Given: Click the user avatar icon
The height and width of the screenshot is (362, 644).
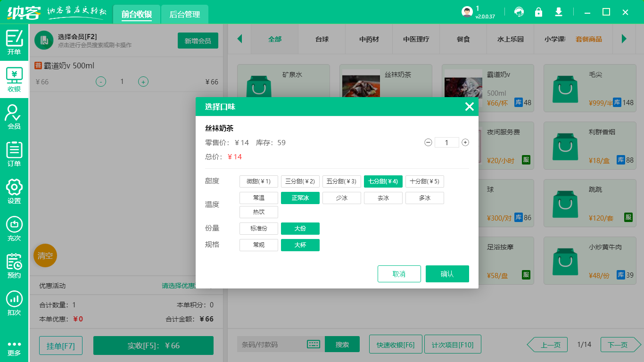Looking at the screenshot, I should click(x=467, y=12).
